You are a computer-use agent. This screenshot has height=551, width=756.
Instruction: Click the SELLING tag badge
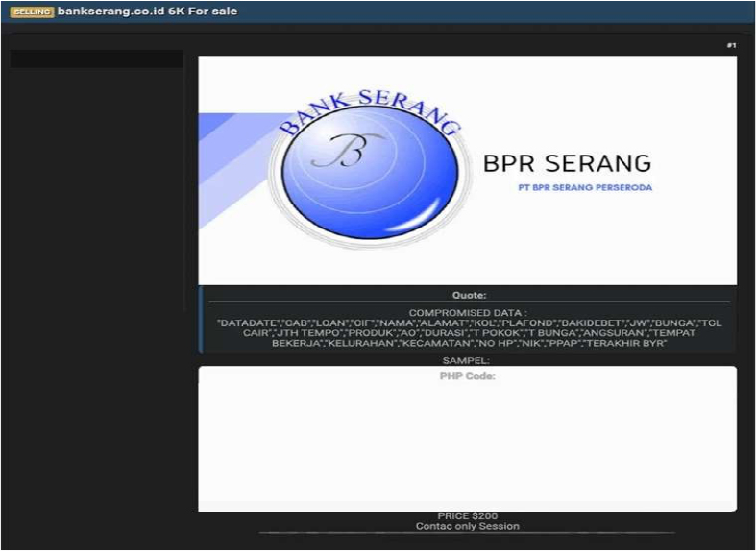click(x=32, y=12)
